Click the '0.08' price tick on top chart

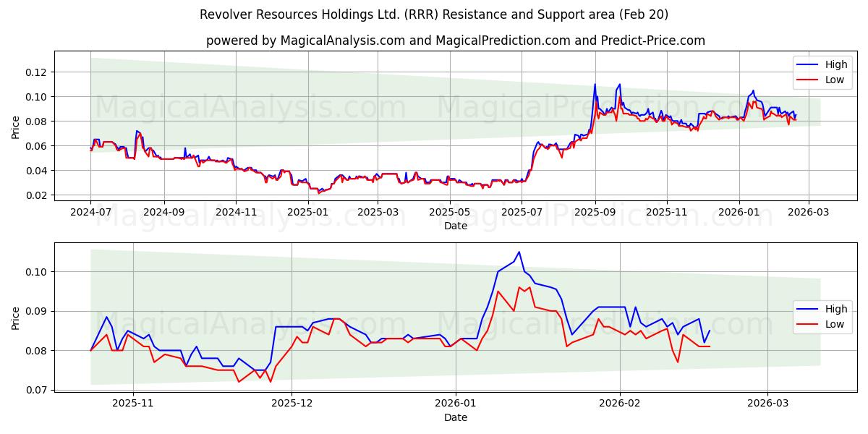(x=36, y=122)
